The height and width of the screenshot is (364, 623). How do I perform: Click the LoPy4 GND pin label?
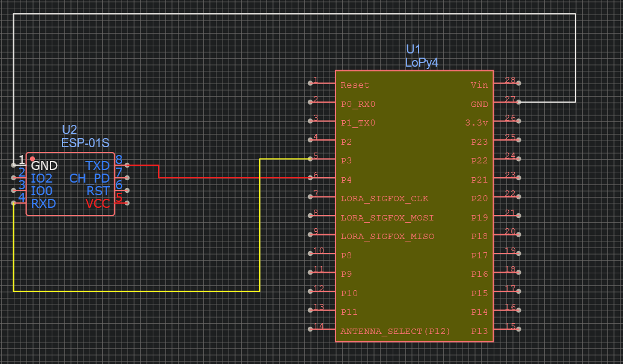pyautogui.click(x=479, y=104)
